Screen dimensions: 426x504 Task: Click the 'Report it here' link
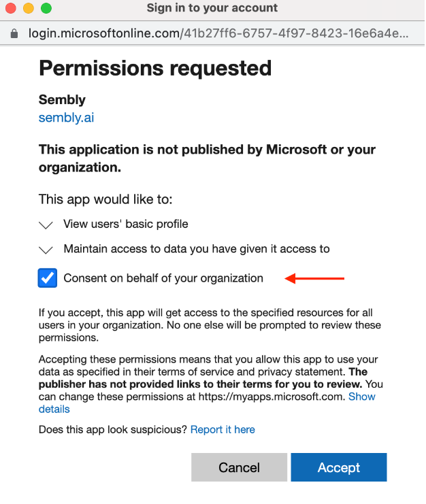(223, 429)
